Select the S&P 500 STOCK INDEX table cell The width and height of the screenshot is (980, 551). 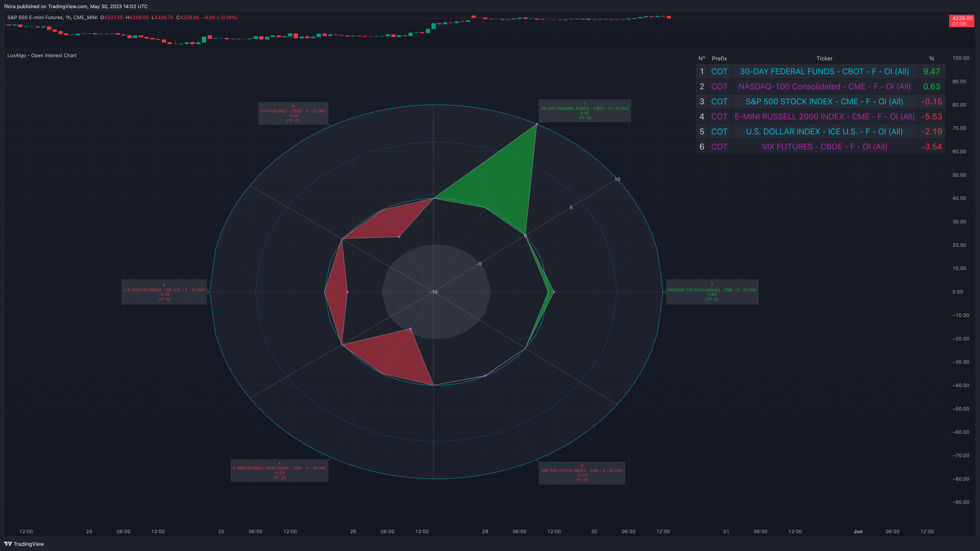coord(824,101)
